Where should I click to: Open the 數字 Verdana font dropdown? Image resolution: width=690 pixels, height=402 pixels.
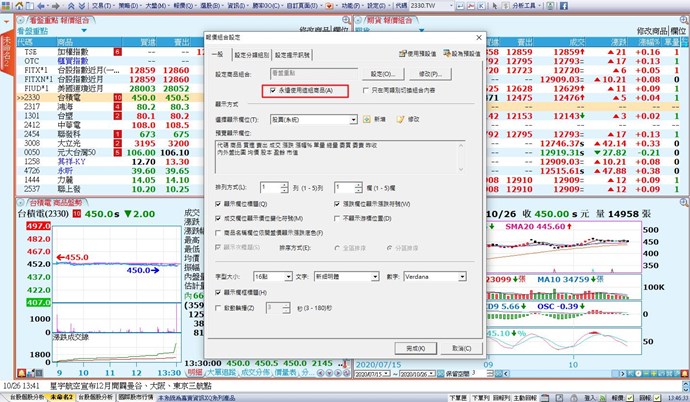click(x=464, y=274)
